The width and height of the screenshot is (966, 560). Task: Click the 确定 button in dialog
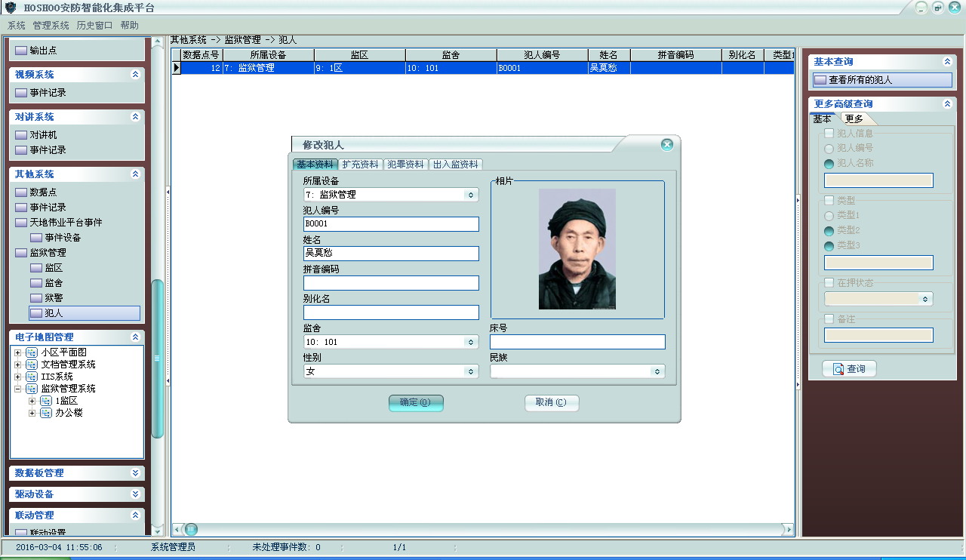pyautogui.click(x=416, y=402)
